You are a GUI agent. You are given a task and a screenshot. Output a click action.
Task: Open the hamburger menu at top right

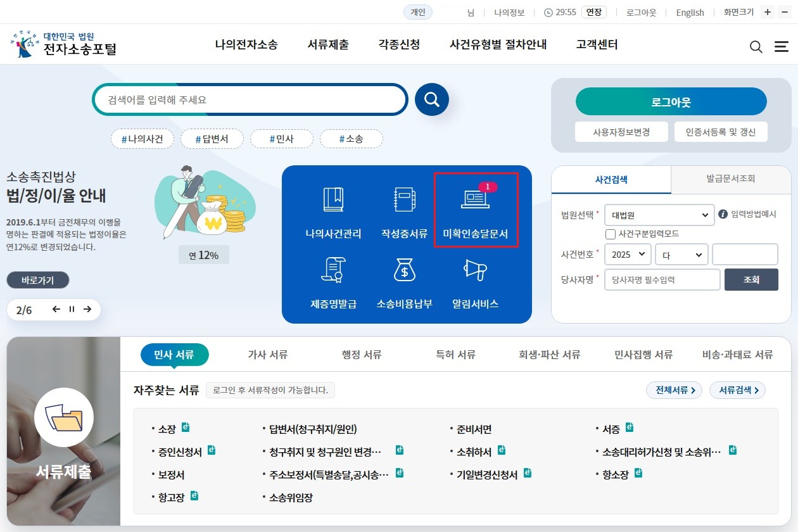(x=782, y=46)
